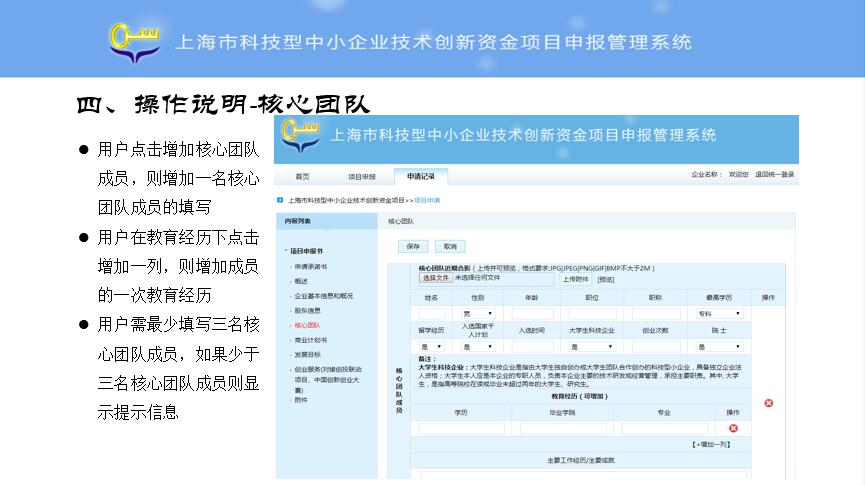Open the 最高学历 (highest education) dropdown showing 专科
The image size is (865, 486).
[x=719, y=314]
